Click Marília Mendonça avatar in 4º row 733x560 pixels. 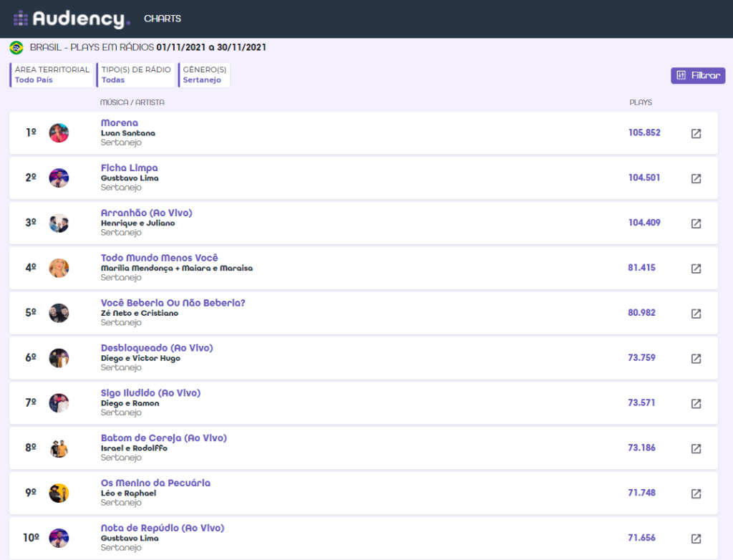tap(59, 268)
